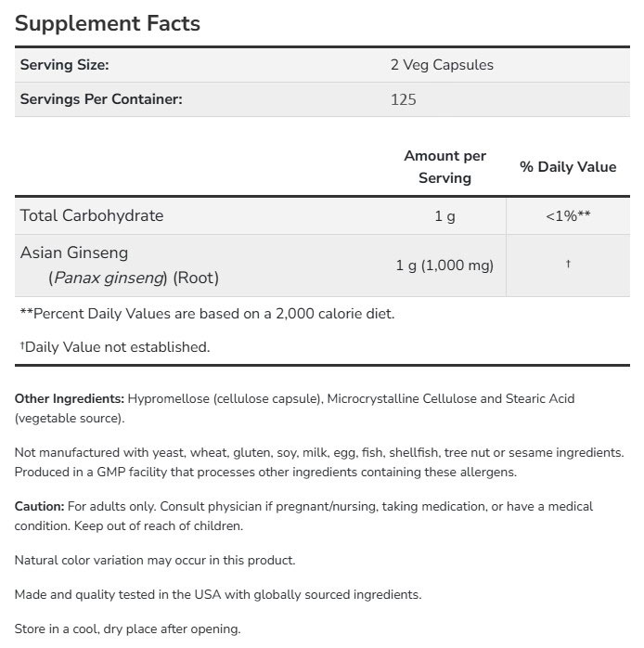The image size is (644, 648).
Task: Click the 125 servings value
Action: [x=404, y=99]
